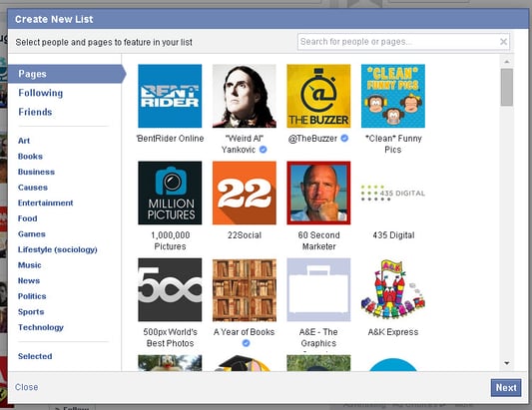Pick the orange 22Social page tile
Image resolution: width=532 pixels, height=410 pixels.
point(245,193)
